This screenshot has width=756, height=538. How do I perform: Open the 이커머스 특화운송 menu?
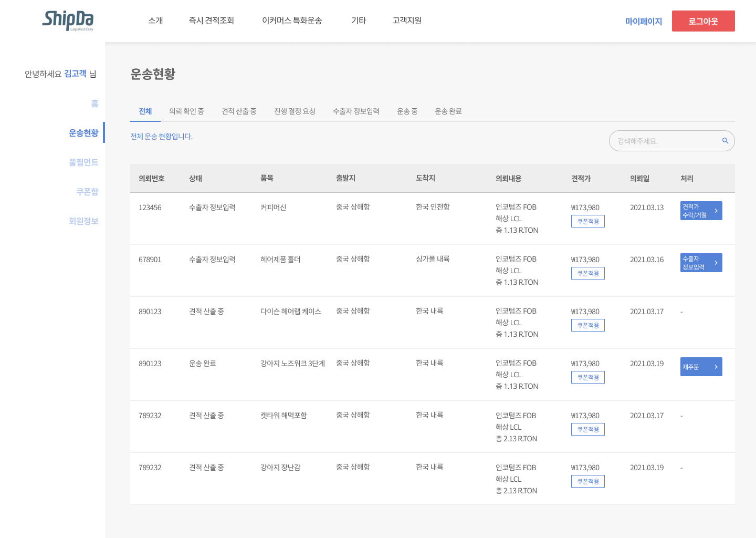point(292,20)
